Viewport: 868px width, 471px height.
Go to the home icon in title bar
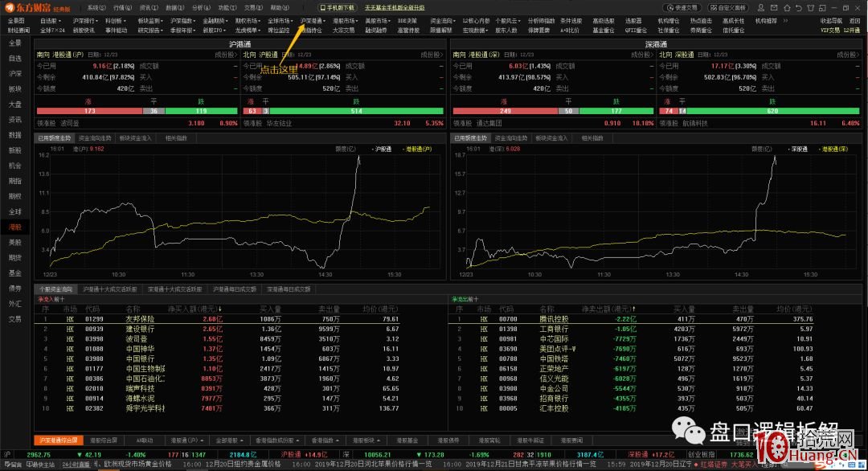pyautogui.click(x=787, y=8)
